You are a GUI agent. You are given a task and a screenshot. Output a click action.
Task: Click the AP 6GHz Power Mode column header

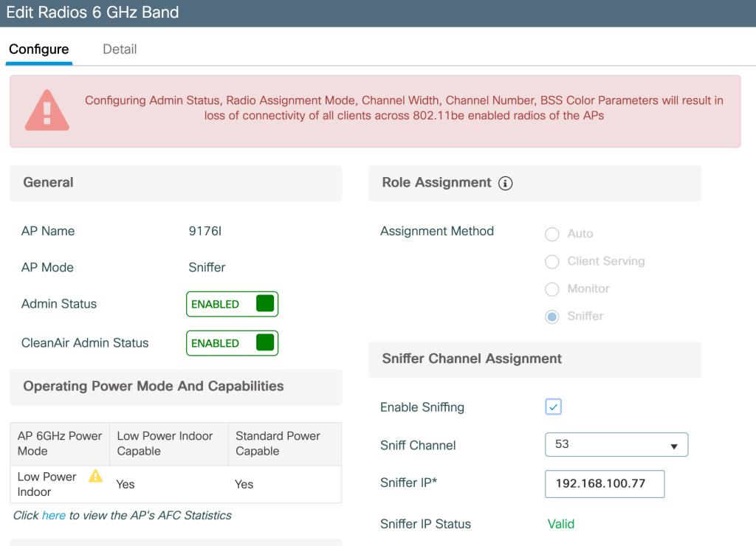[x=60, y=443]
